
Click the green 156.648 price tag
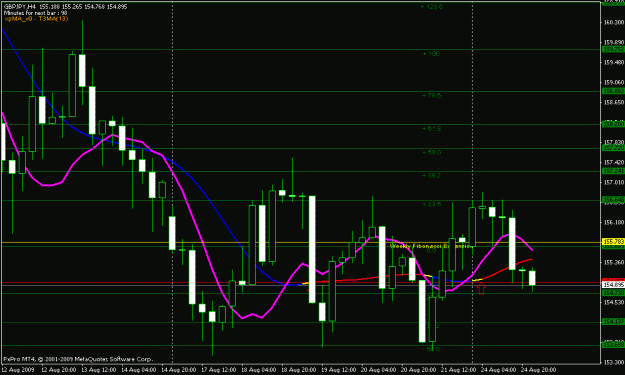click(613, 199)
